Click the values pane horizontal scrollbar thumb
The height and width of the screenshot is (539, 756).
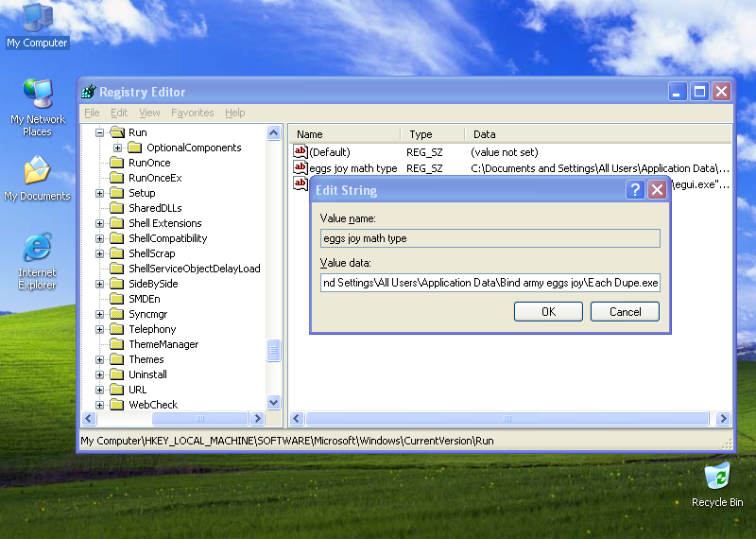point(507,418)
